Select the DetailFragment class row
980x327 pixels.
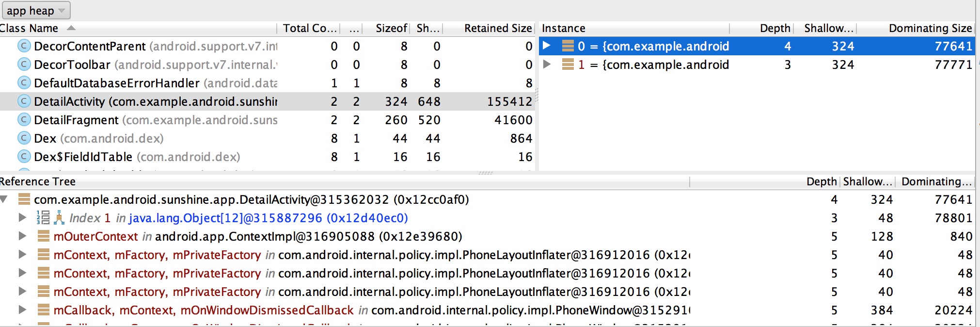click(x=267, y=120)
